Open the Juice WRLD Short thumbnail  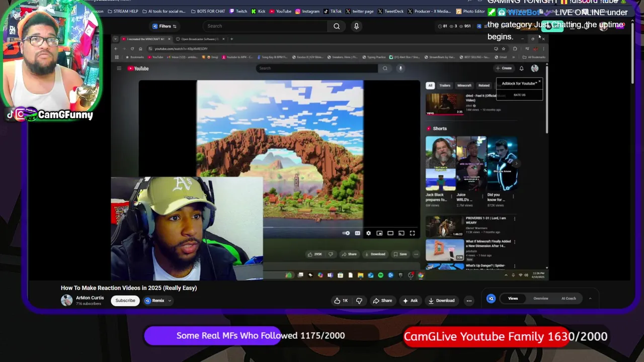(x=471, y=164)
